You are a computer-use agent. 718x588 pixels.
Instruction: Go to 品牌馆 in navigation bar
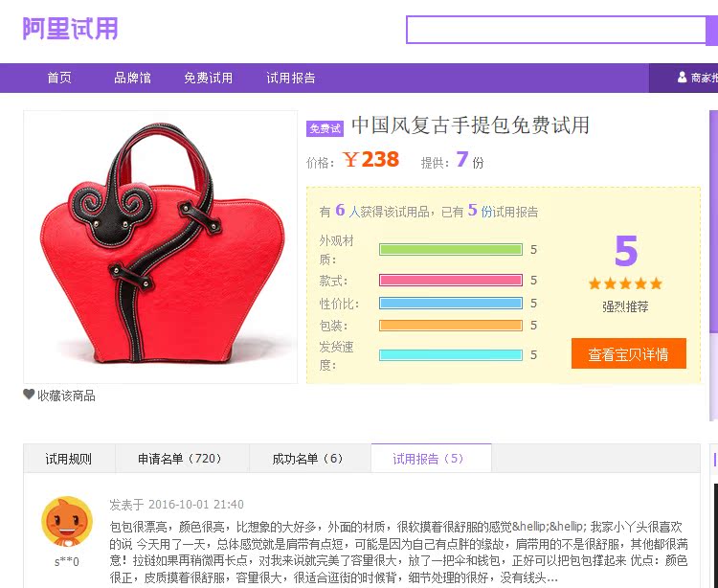[132, 78]
